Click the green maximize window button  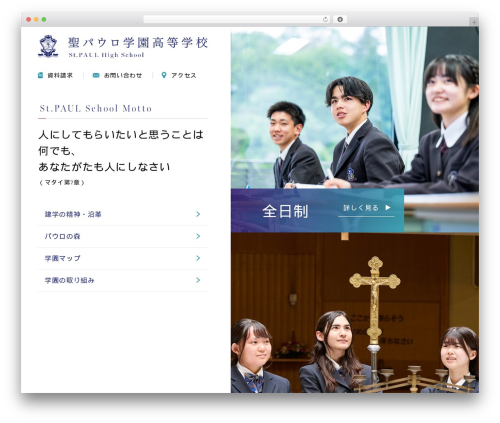click(x=44, y=19)
